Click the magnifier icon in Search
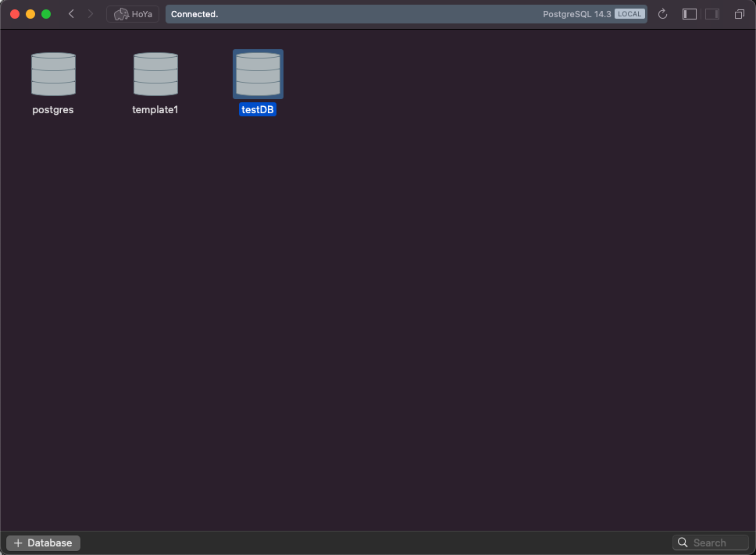The height and width of the screenshot is (555, 756). point(683,543)
